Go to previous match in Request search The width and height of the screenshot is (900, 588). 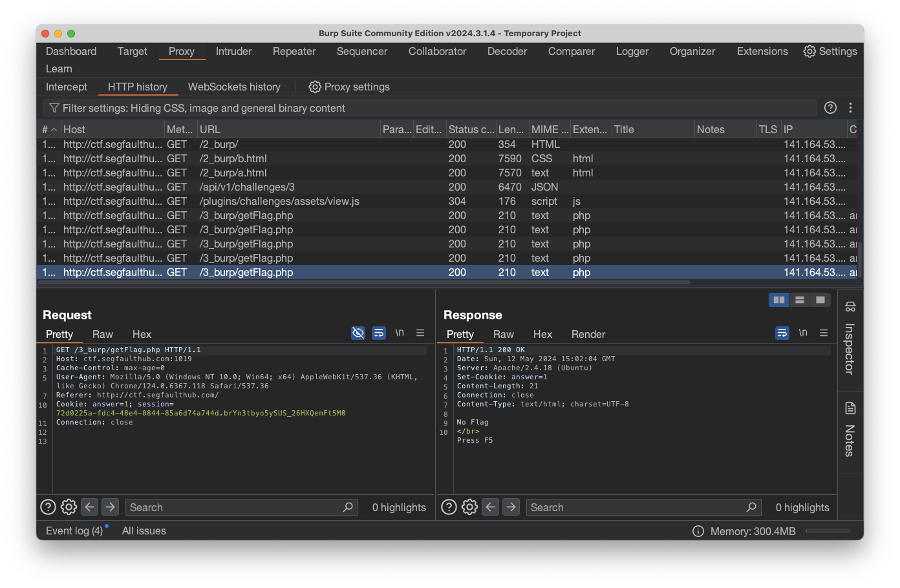point(90,507)
